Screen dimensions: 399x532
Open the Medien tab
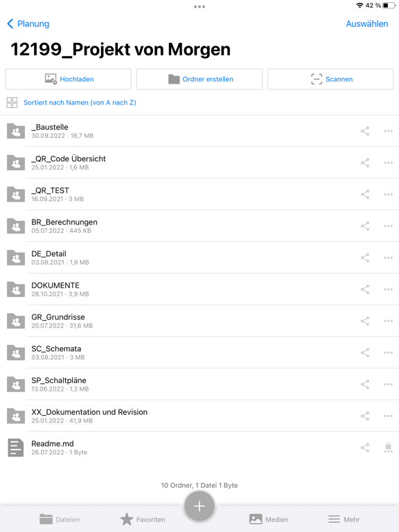269,520
